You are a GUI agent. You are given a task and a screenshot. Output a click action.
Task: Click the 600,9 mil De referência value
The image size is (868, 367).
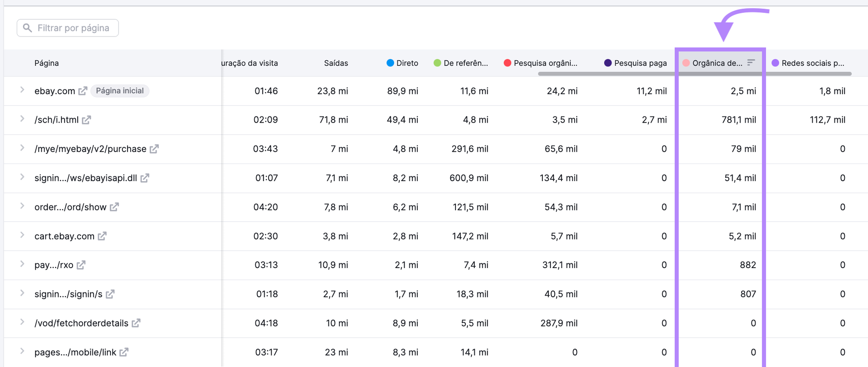[x=469, y=178]
